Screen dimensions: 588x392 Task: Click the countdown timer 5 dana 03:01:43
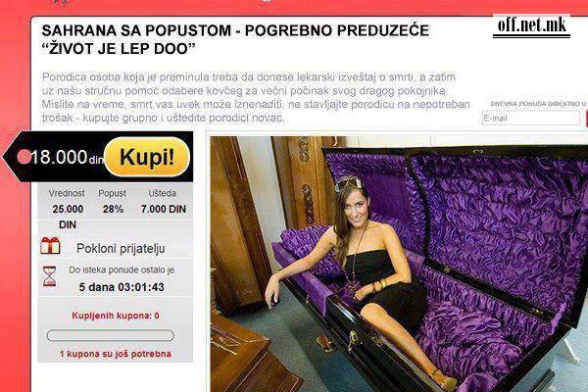pos(122,287)
